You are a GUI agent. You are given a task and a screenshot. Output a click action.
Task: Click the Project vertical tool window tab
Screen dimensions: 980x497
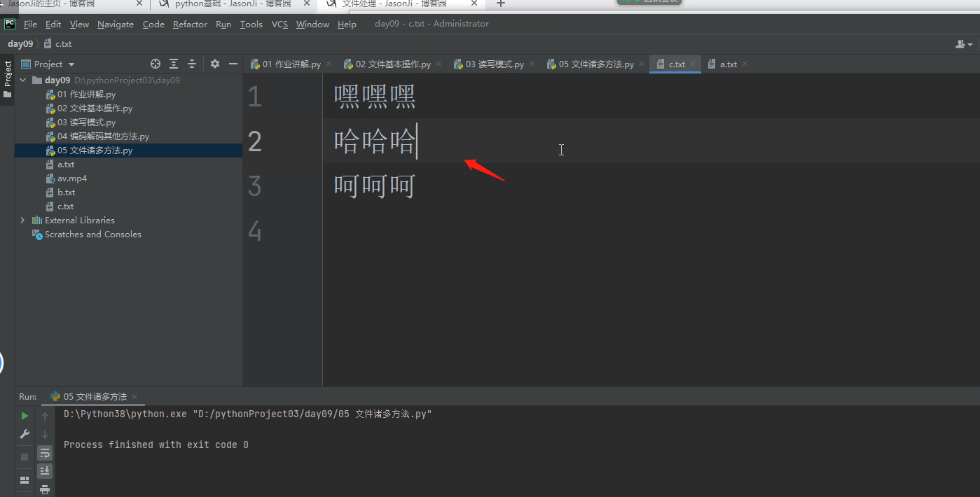pyautogui.click(x=8, y=78)
